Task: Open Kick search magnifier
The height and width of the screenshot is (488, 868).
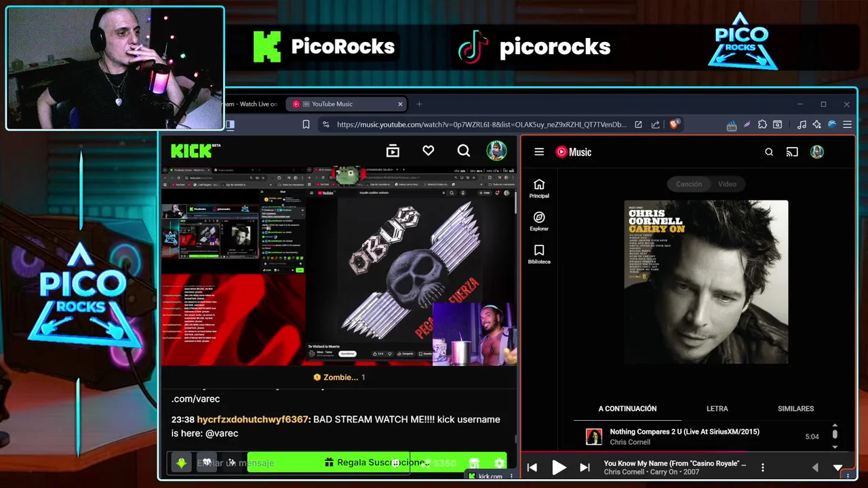Action: (464, 150)
